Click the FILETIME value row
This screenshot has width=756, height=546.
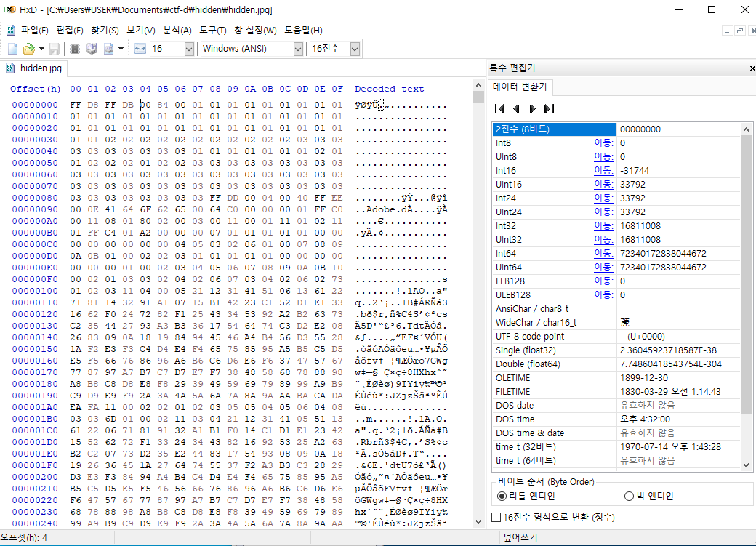click(x=616, y=392)
